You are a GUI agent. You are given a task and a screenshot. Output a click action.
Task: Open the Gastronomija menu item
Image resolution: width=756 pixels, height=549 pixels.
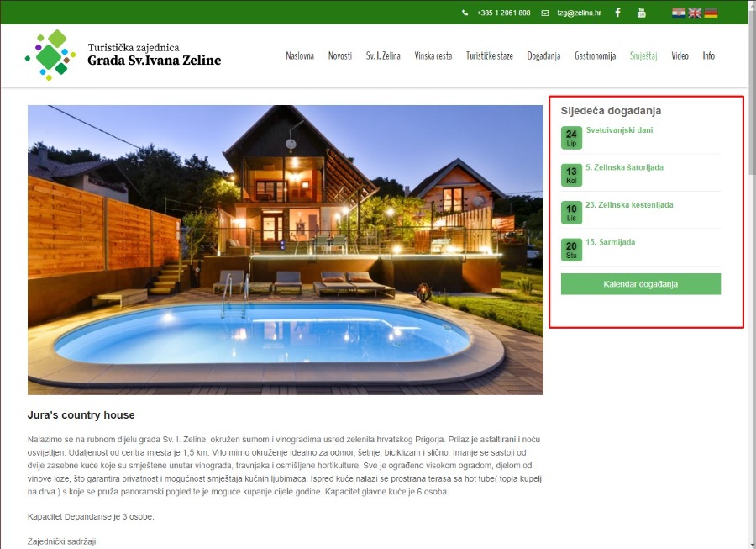tap(595, 56)
